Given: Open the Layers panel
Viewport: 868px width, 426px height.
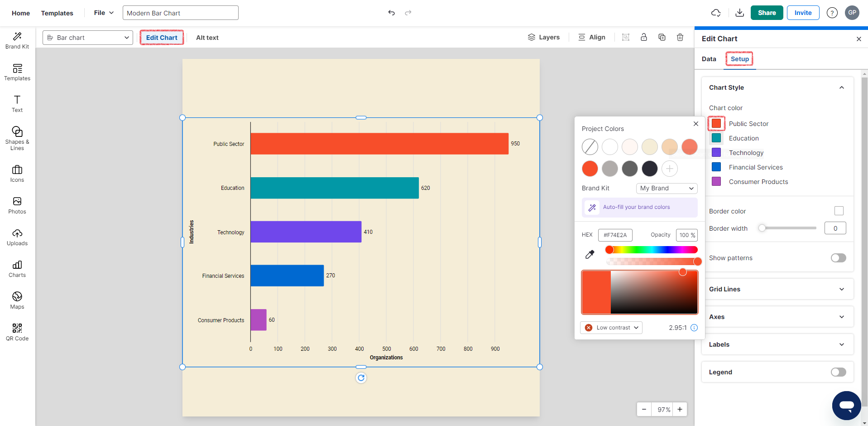Looking at the screenshot, I should tap(543, 37).
